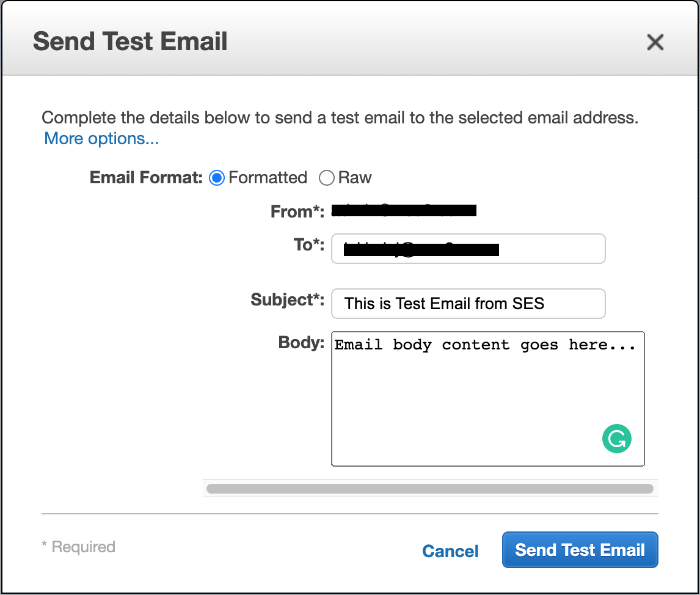The image size is (700, 595).
Task: Cancel sending the test email
Action: tap(450, 551)
